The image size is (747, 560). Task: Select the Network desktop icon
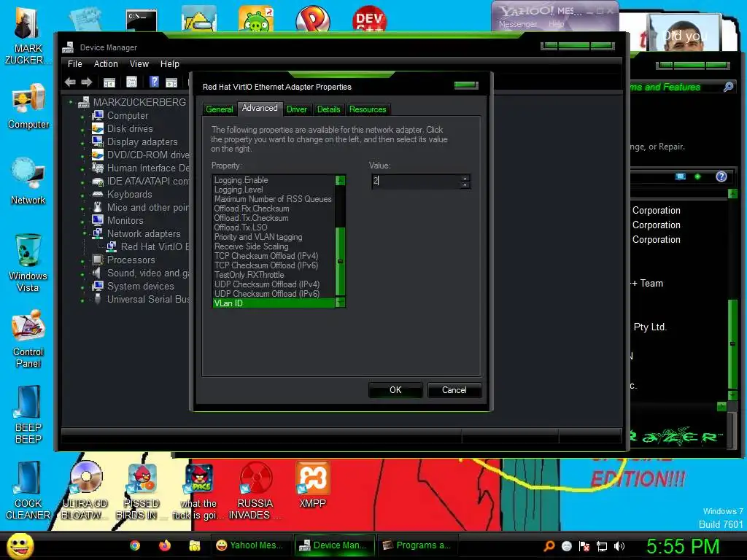[28, 181]
